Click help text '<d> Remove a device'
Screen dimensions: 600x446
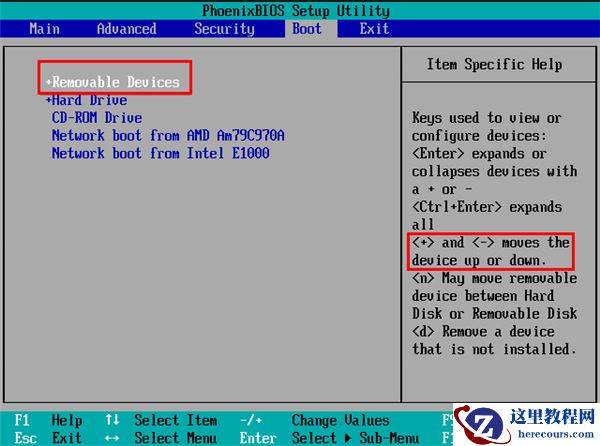point(483,331)
